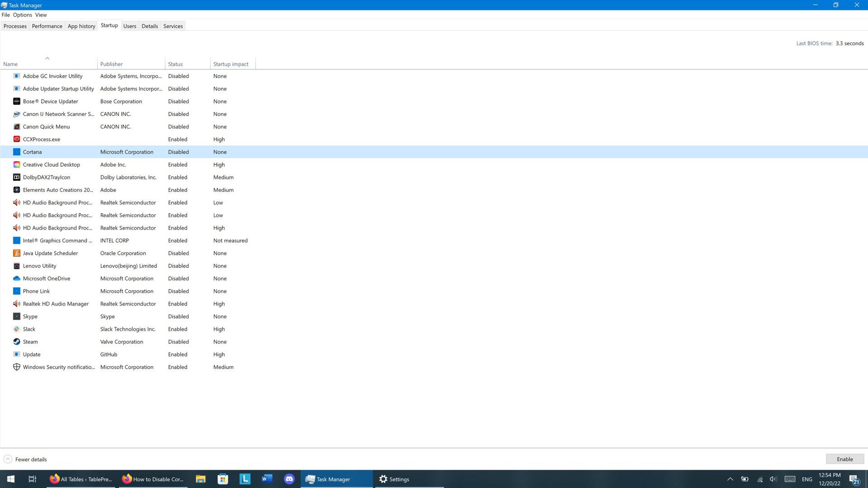This screenshot has height=488, width=868.
Task: Click the Microsoft OneDrive cloud icon
Action: 17,278
